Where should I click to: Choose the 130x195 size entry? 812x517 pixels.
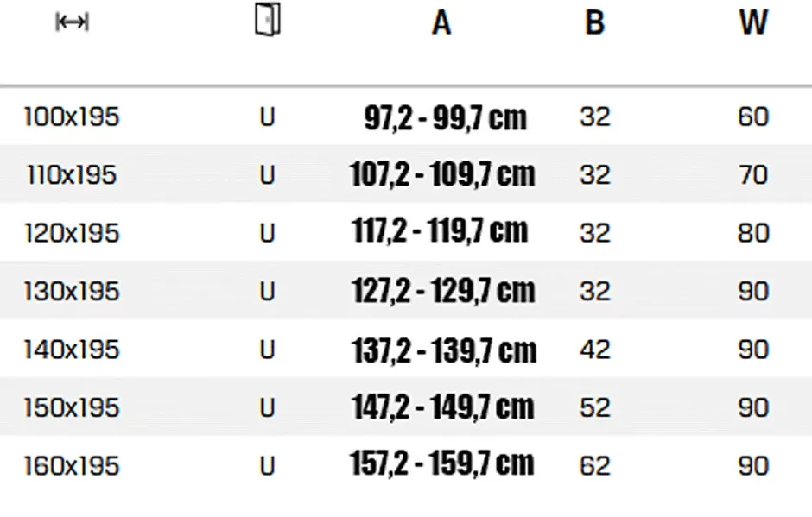[x=72, y=292]
